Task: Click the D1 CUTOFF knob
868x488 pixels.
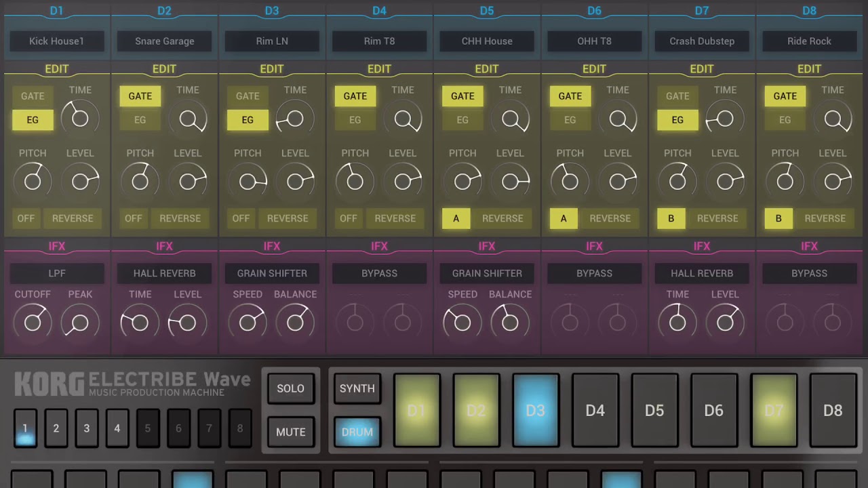Action: click(x=33, y=323)
